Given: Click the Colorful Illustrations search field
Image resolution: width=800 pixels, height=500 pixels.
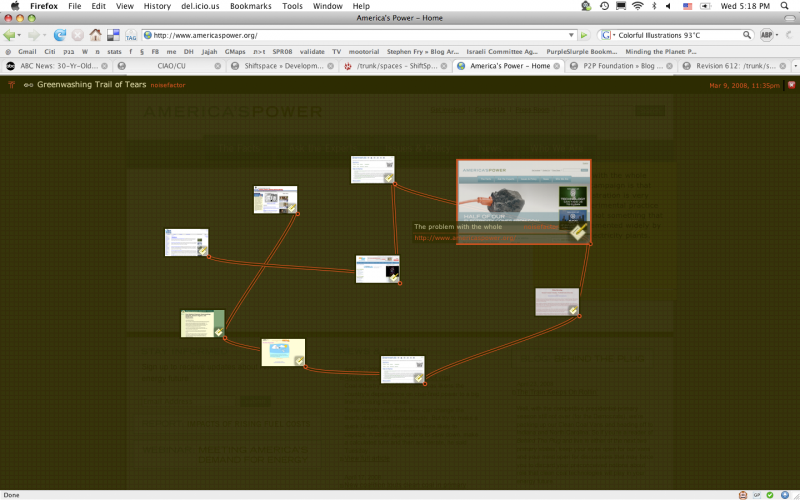Looking at the screenshot, I should pos(679,35).
